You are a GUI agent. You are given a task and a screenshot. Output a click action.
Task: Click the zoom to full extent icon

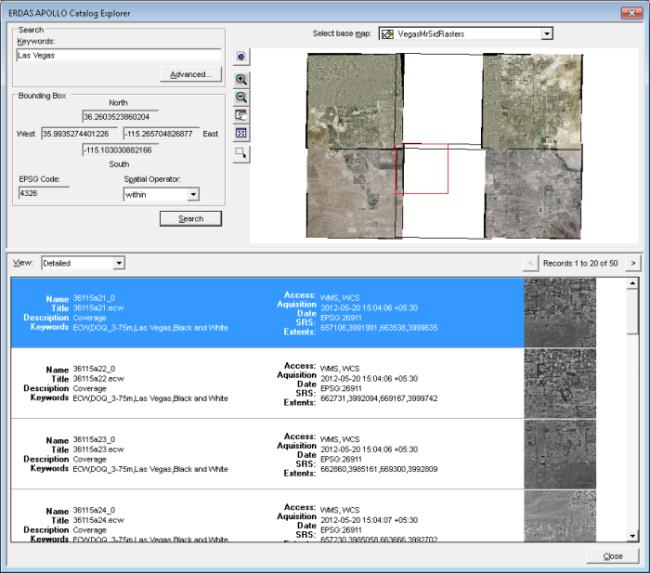click(x=241, y=133)
